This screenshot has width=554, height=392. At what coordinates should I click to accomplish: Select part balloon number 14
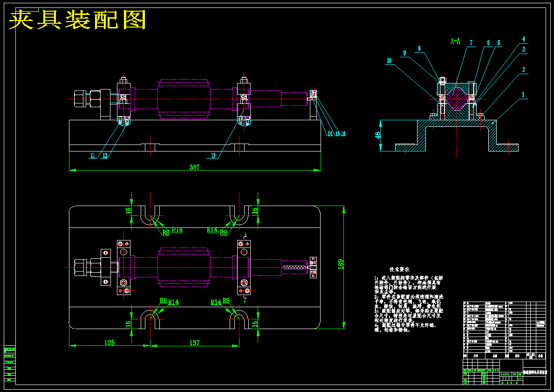[330, 134]
